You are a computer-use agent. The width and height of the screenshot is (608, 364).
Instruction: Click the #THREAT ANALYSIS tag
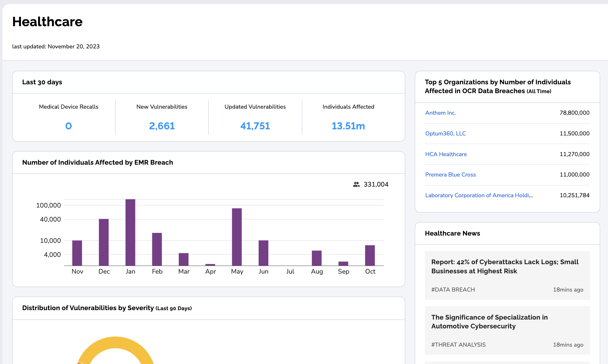coord(458,345)
